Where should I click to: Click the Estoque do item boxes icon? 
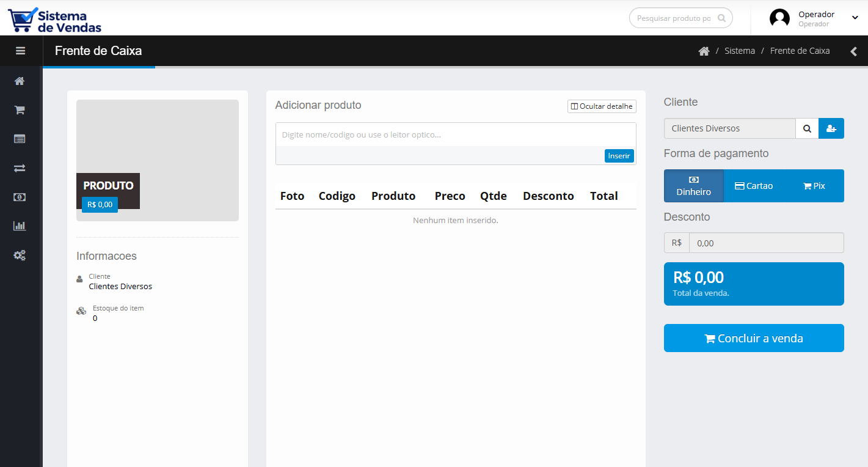click(x=81, y=311)
